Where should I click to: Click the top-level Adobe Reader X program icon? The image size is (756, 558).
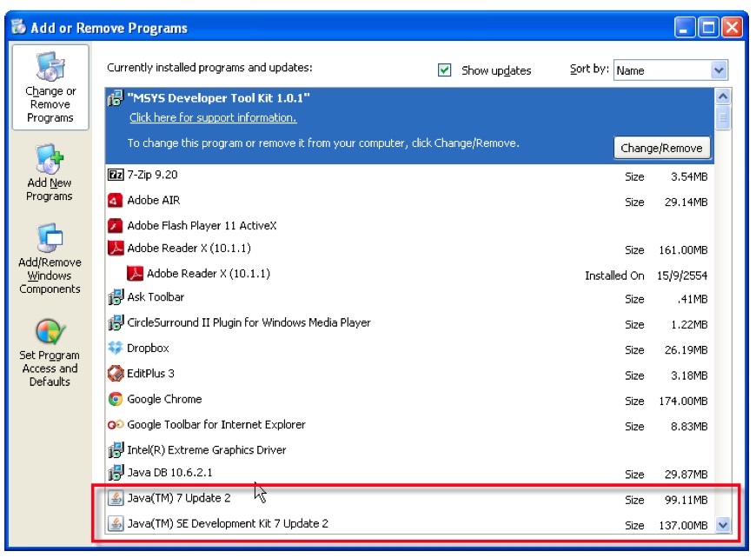116,248
